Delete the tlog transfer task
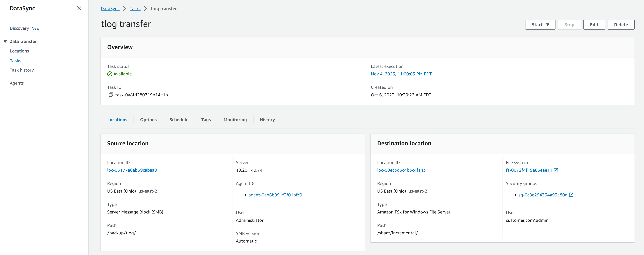This screenshot has width=644, height=255. click(621, 24)
